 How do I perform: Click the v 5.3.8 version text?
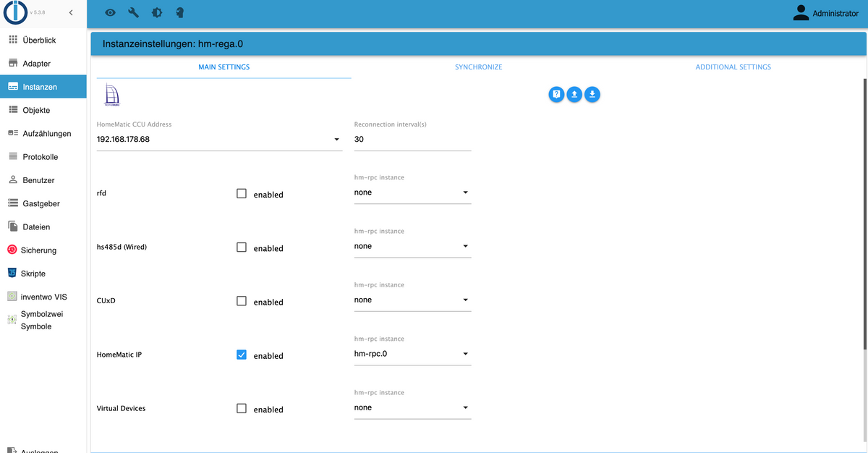(38, 13)
